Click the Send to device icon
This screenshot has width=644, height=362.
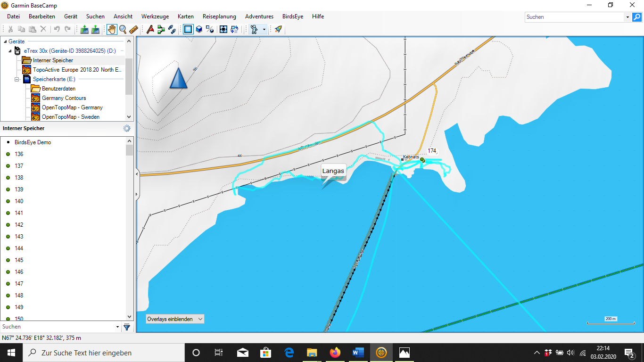click(x=84, y=29)
